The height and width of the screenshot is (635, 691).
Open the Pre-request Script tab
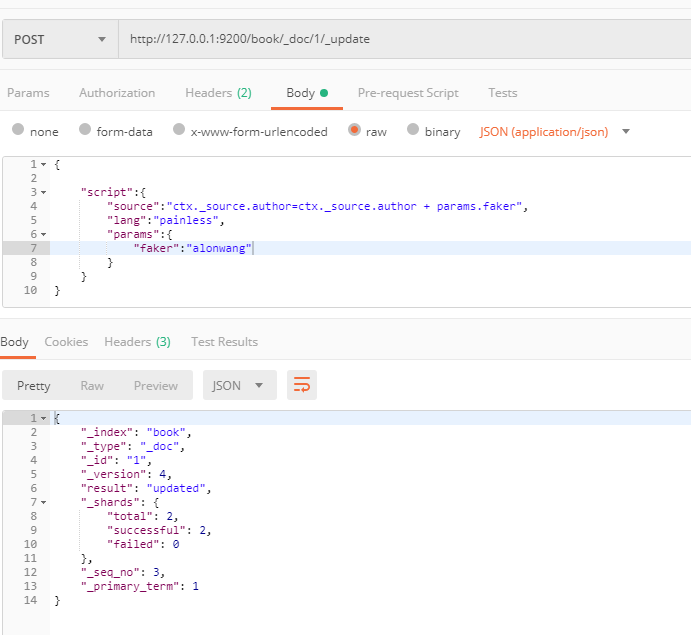click(x=408, y=93)
